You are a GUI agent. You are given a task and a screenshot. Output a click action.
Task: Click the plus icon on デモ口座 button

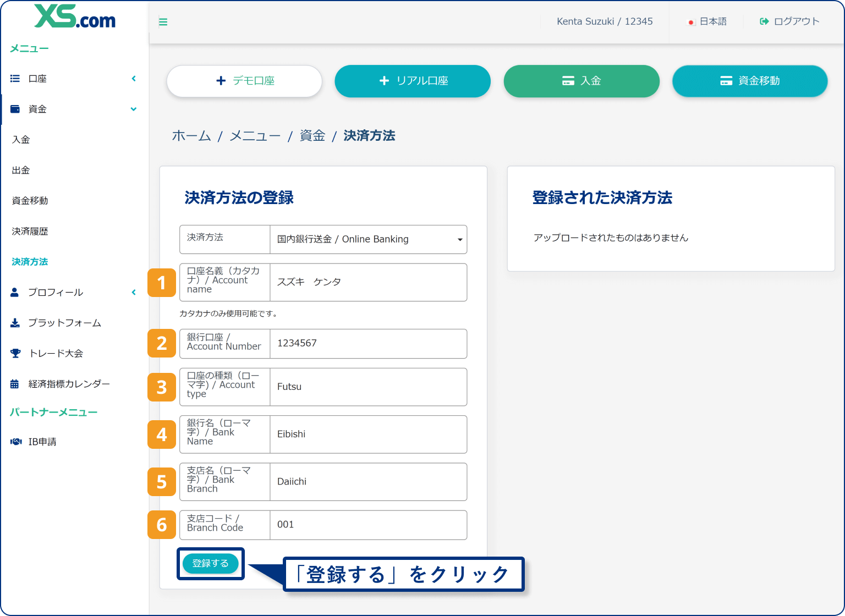221,81
